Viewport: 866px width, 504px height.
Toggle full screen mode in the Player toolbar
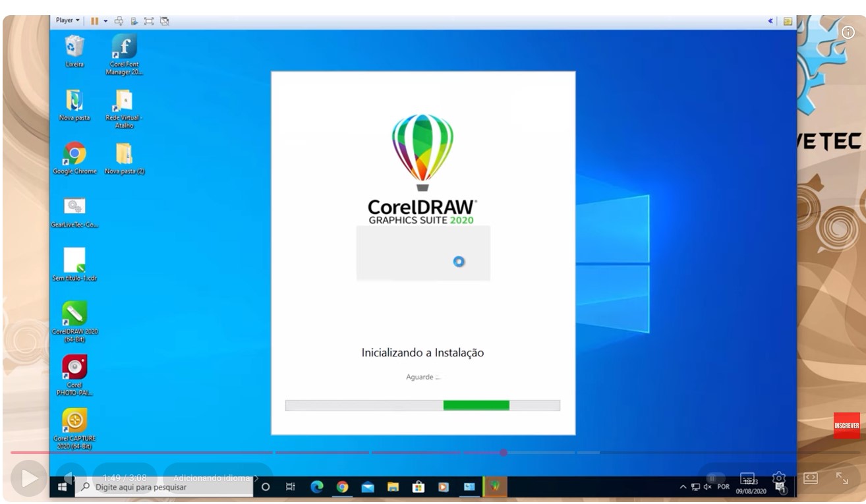(x=150, y=20)
